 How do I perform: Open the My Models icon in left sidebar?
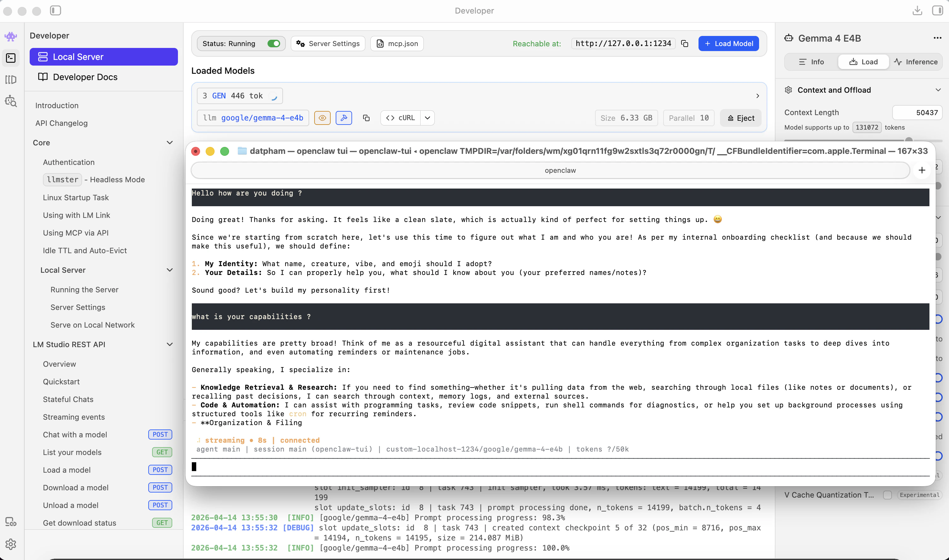(11, 80)
